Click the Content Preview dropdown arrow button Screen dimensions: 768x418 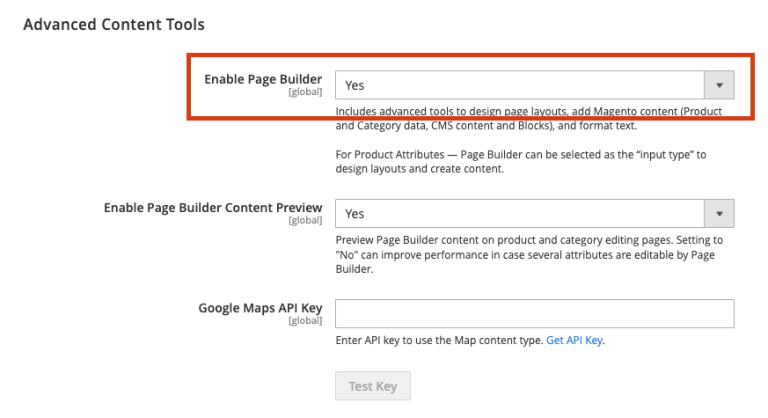[x=719, y=213]
